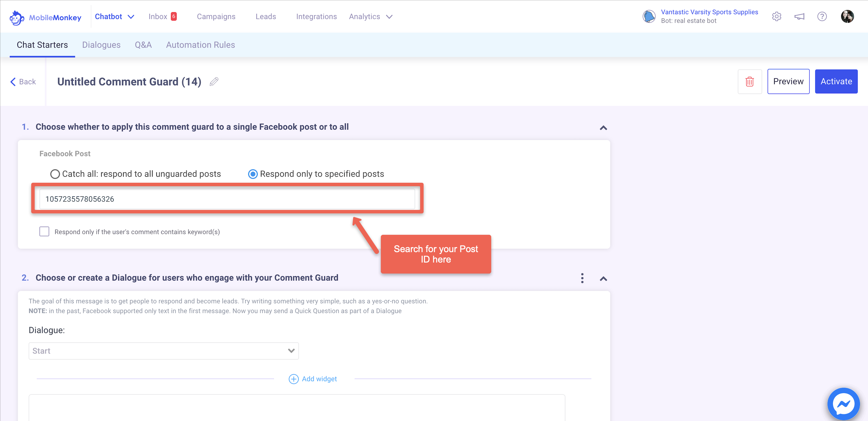Edit the comment guard title pencil icon
Viewport: 868px width, 421px height.
[214, 82]
